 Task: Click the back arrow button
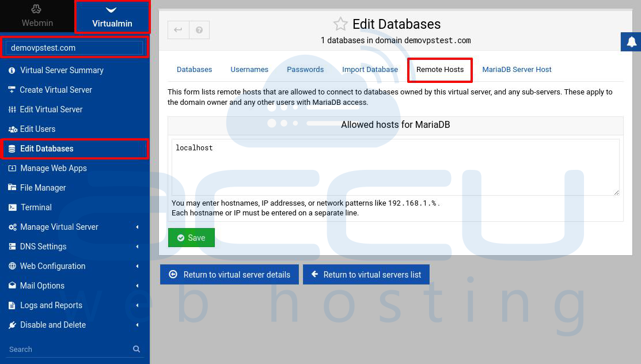[x=178, y=30]
